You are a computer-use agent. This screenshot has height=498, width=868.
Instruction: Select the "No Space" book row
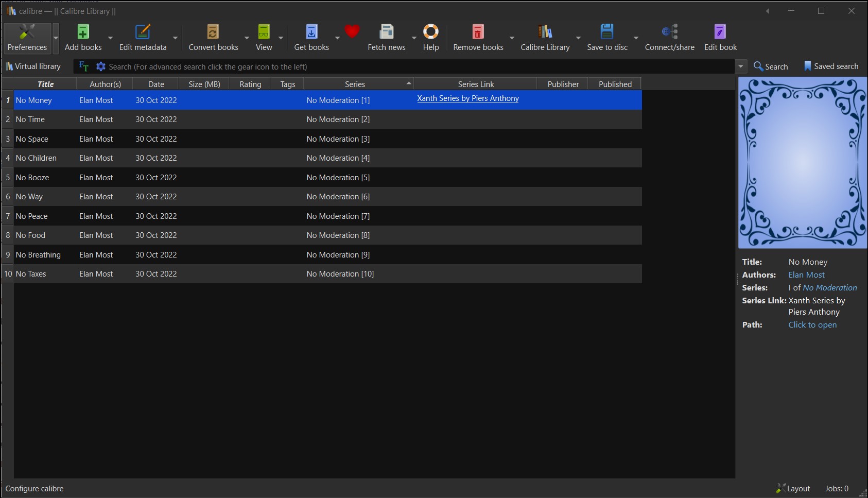point(327,139)
